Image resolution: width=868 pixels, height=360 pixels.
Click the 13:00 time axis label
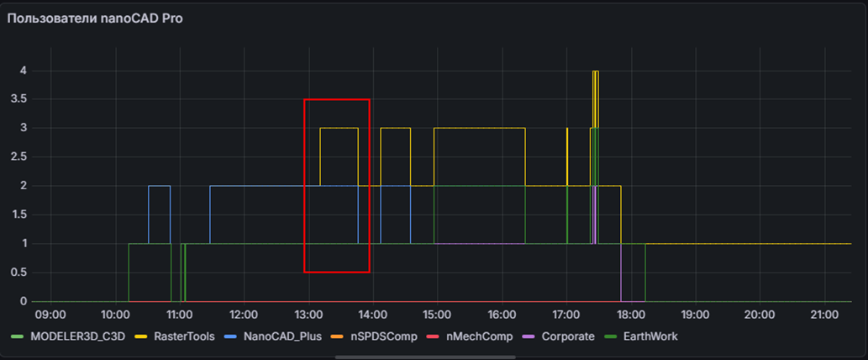coord(308,315)
